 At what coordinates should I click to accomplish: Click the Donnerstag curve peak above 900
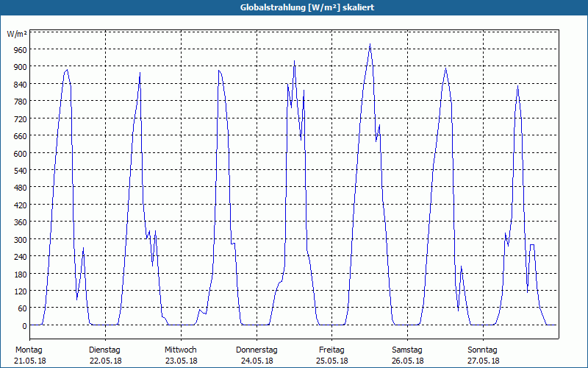[295, 61]
